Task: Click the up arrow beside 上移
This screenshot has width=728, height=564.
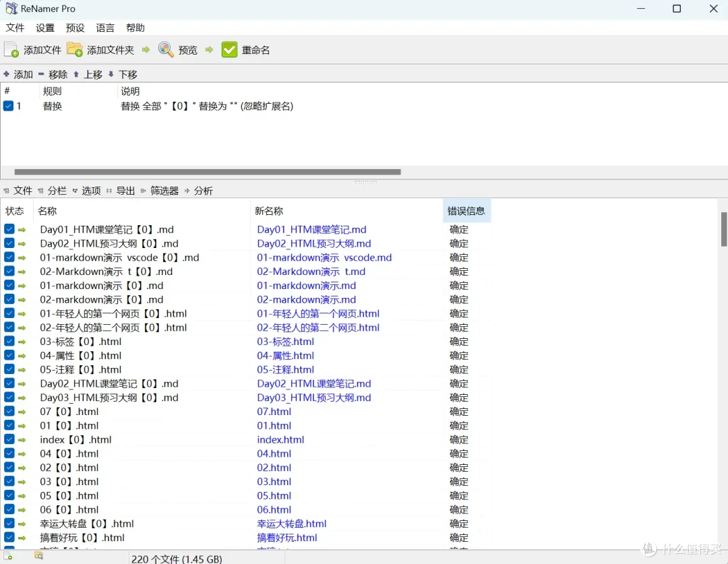Action: [x=76, y=74]
